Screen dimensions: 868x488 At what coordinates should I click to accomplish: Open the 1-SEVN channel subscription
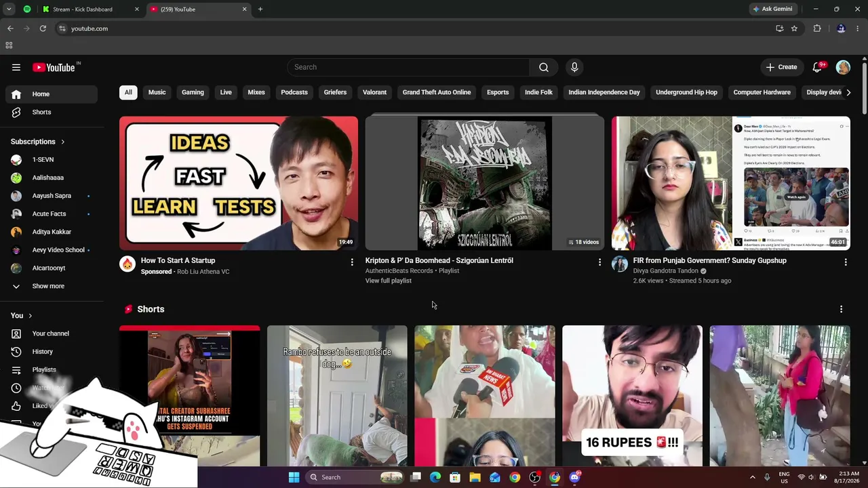point(52,159)
